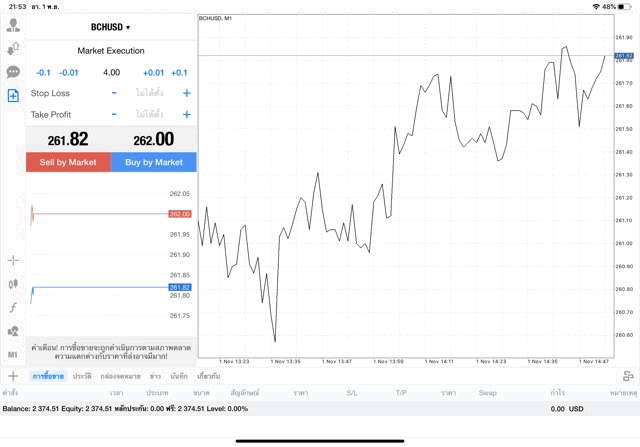
Task: Decrease volume by 0.1
Action: point(43,72)
